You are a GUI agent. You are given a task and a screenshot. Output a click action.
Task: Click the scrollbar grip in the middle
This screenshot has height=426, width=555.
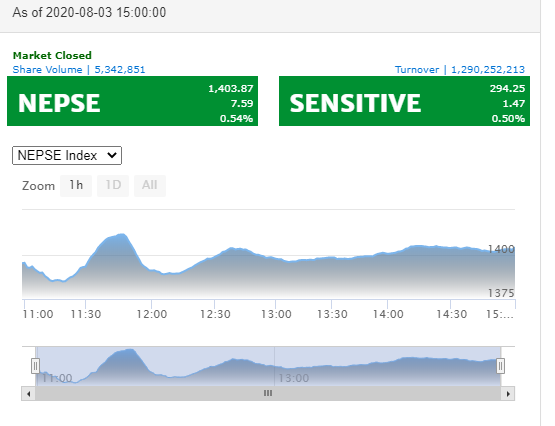[268, 393]
